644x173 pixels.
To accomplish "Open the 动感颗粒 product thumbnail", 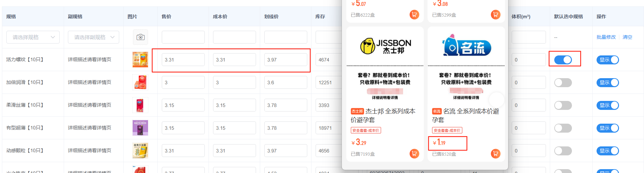I will [x=140, y=151].
